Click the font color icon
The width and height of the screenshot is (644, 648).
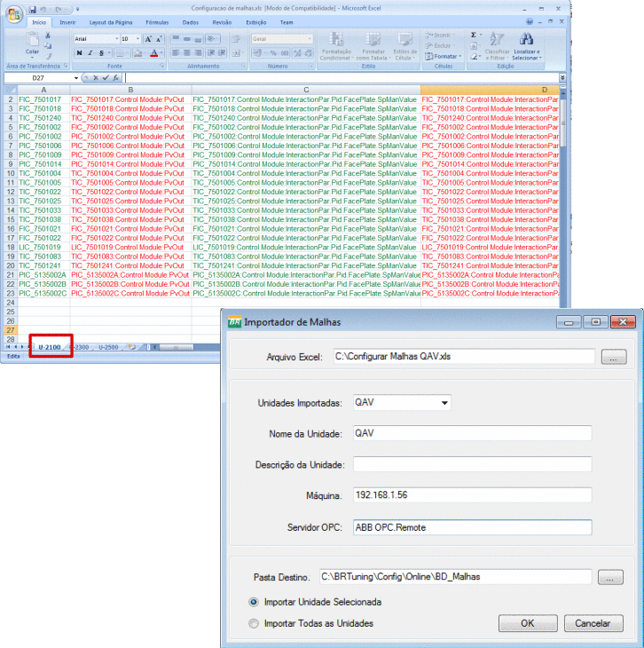[153, 53]
